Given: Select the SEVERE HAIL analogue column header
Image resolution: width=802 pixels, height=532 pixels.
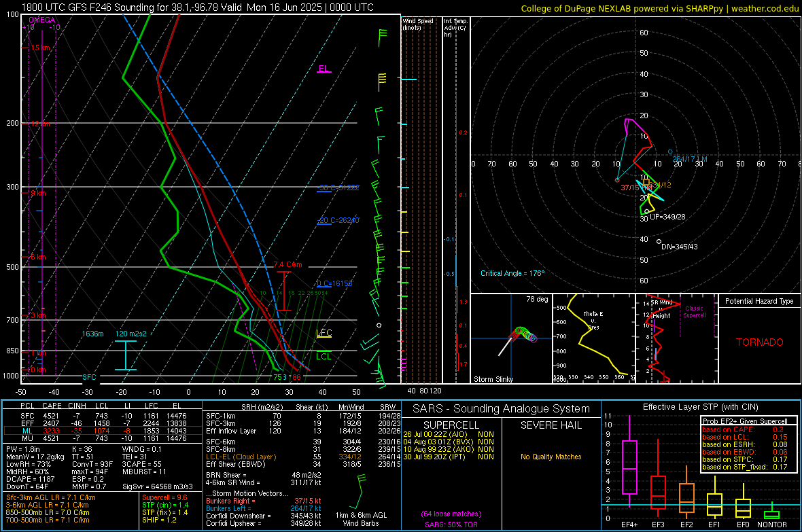Looking at the screenshot, I should pos(551,425).
